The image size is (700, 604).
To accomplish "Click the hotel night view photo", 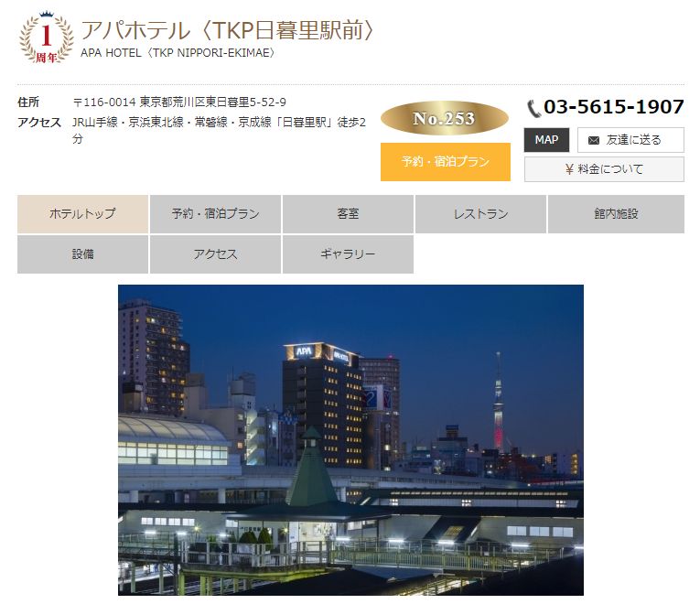I will [350, 439].
